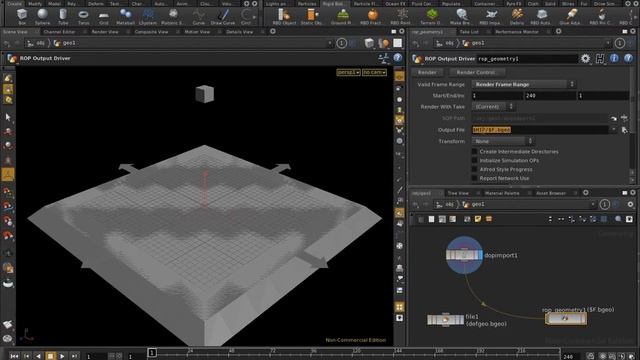
Task: Open the Transform dropdown
Action: click(x=503, y=141)
